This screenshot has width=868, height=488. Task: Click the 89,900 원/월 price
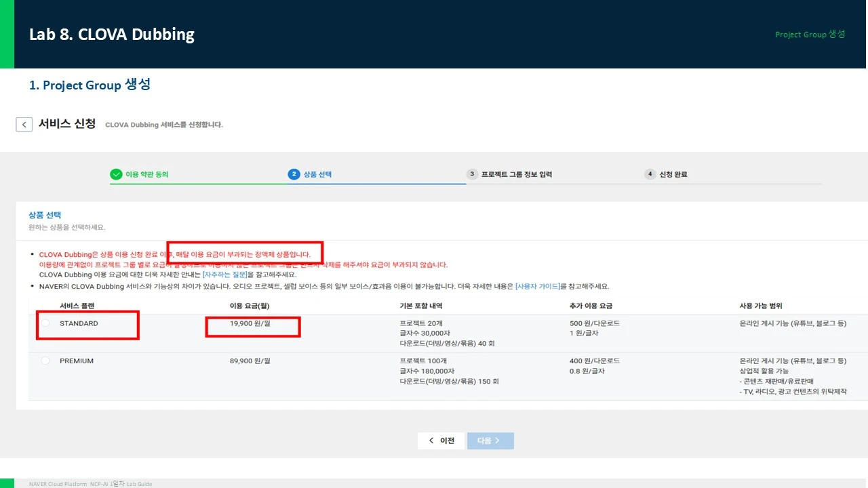tap(250, 361)
